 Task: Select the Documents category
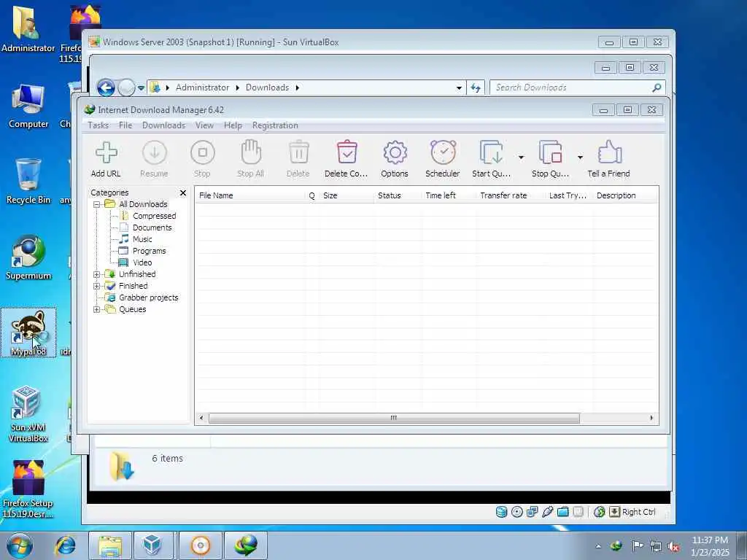click(x=152, y=227)
